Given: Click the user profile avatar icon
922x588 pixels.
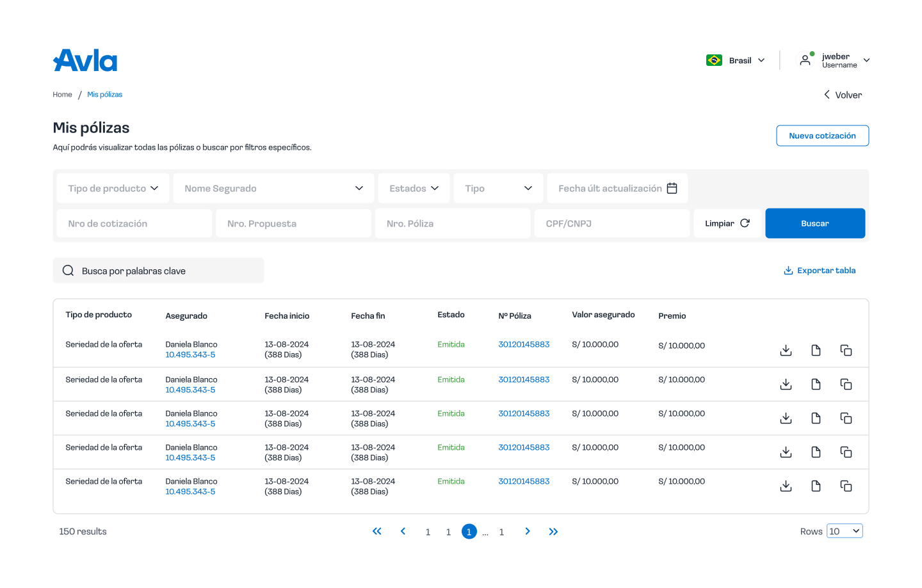Looking at the screenshot, I should (x=805, y=60).
